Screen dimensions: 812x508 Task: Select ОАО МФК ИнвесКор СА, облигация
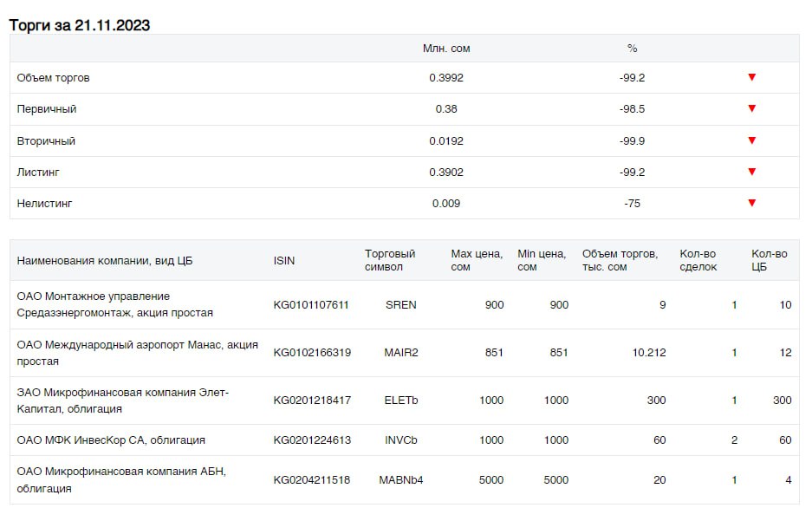(111, 440)
